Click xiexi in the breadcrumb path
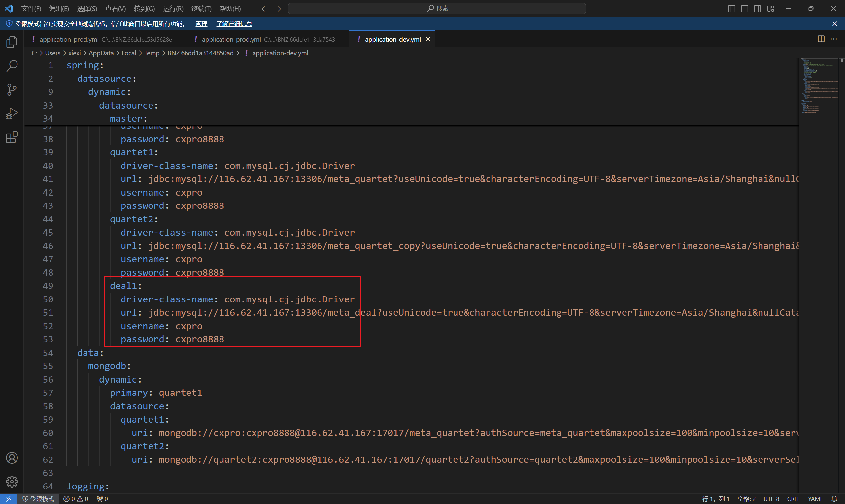This screenshot has width=845, height=504. [74, 53]
